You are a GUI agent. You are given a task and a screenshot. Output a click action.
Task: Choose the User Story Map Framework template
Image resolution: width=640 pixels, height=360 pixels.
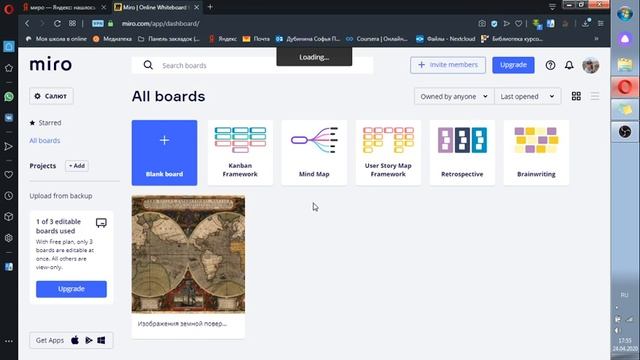click(388, 153)
